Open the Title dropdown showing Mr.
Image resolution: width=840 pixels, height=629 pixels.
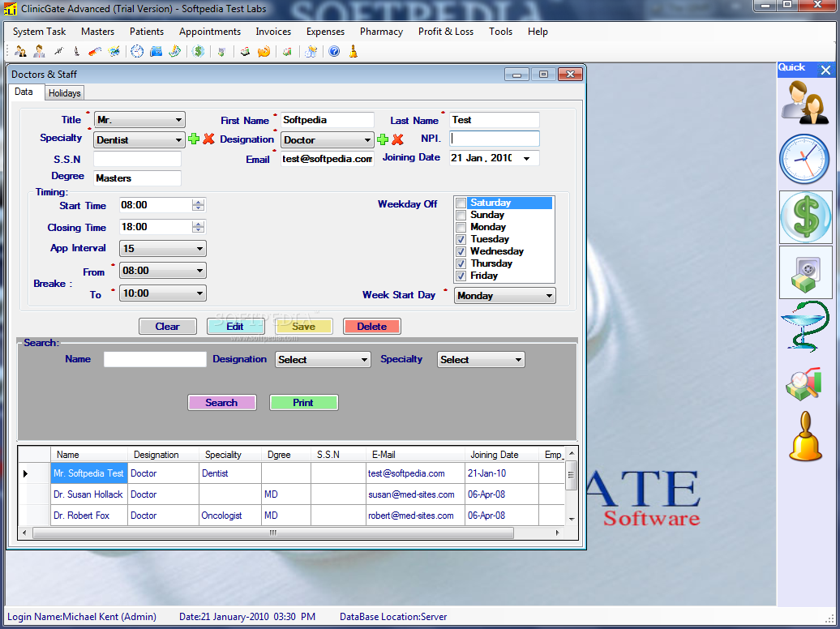click(x=139, y=120)
